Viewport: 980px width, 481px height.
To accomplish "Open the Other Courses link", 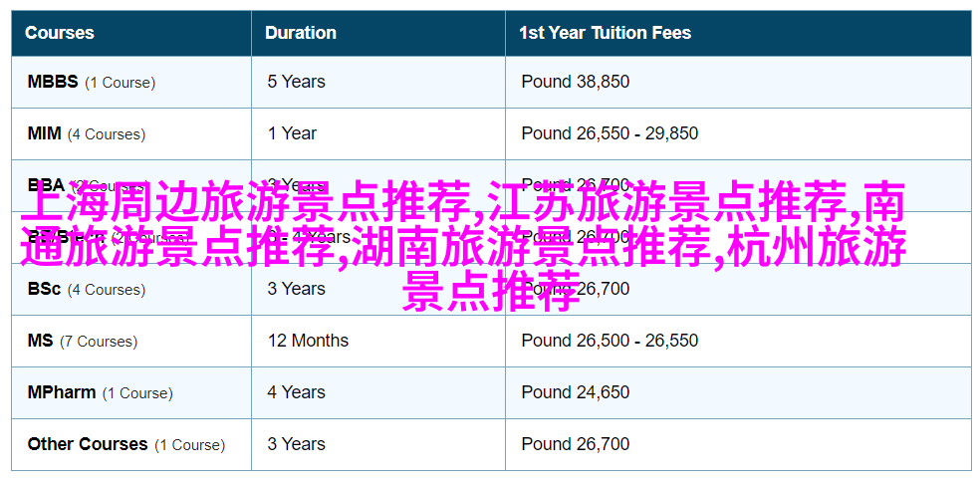I will tap(88, 445).
